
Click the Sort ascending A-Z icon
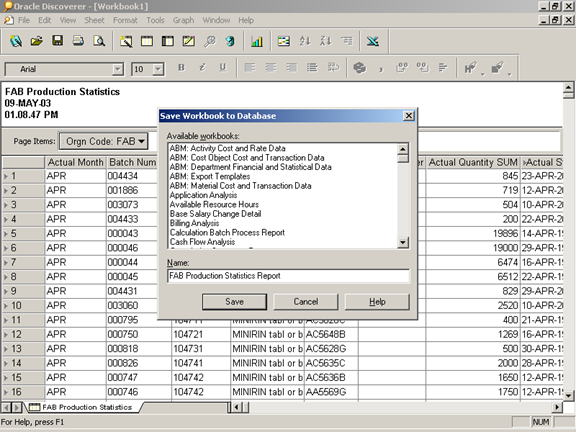[x=305, y=41]
